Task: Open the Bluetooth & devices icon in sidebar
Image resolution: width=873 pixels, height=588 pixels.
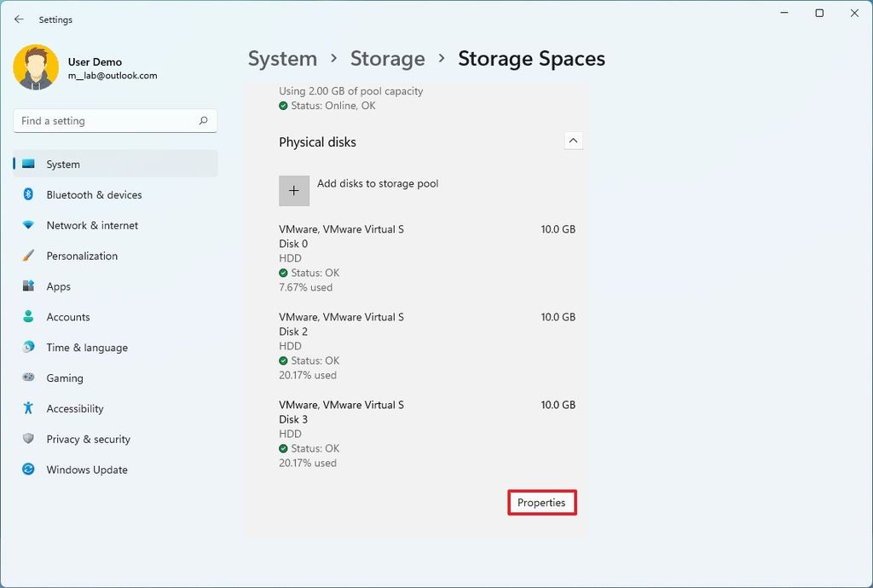Action: (26, 194)
